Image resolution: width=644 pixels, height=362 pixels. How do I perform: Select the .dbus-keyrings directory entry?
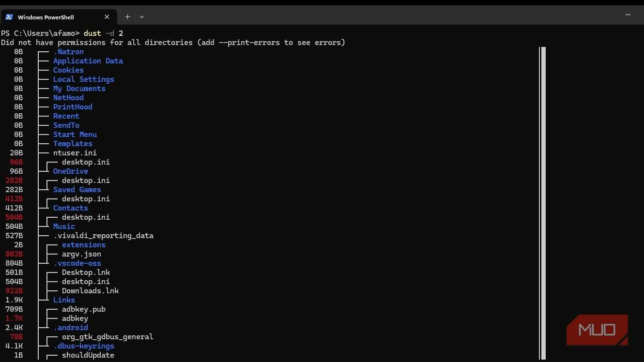84,346
